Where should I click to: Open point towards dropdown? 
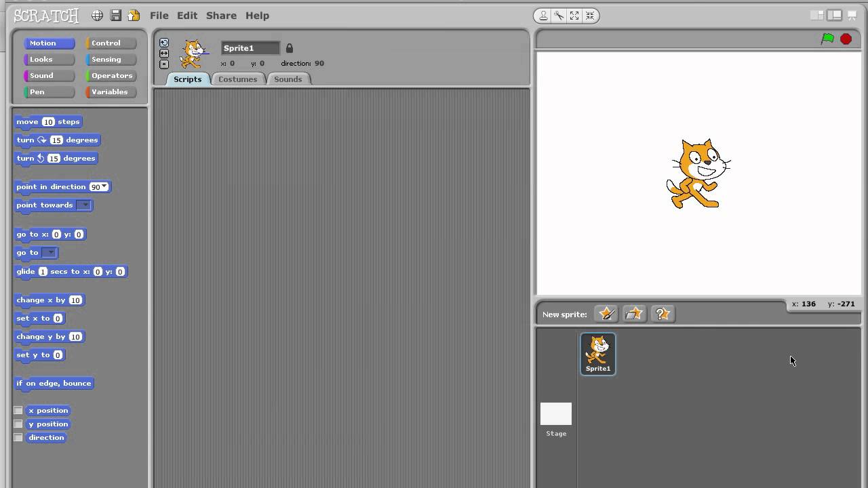tap(83, 205)
